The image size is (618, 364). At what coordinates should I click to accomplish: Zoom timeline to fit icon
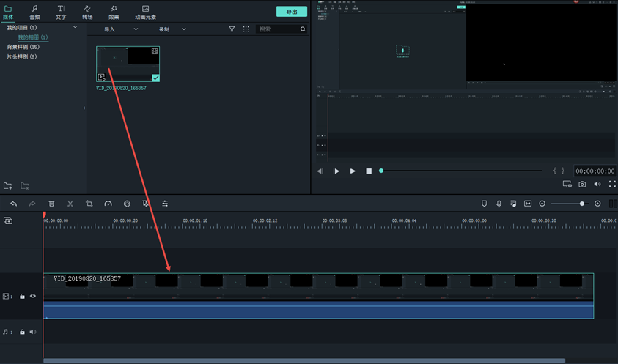(528, 204)
